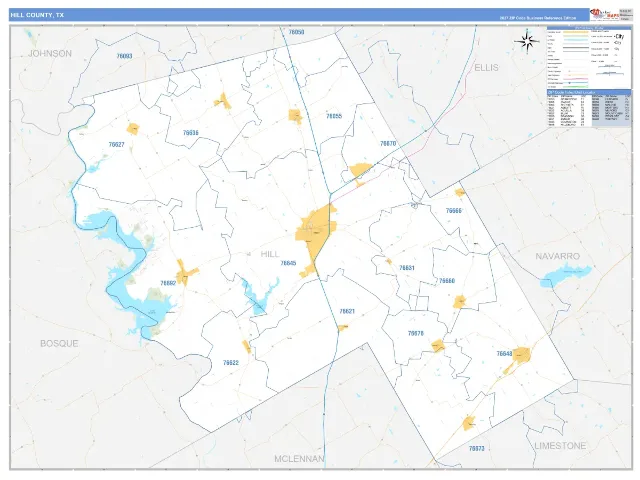This screenshot has width=640, height=480.
Task: Click ZIP code 76666 label
Action: tap(453, 211)
